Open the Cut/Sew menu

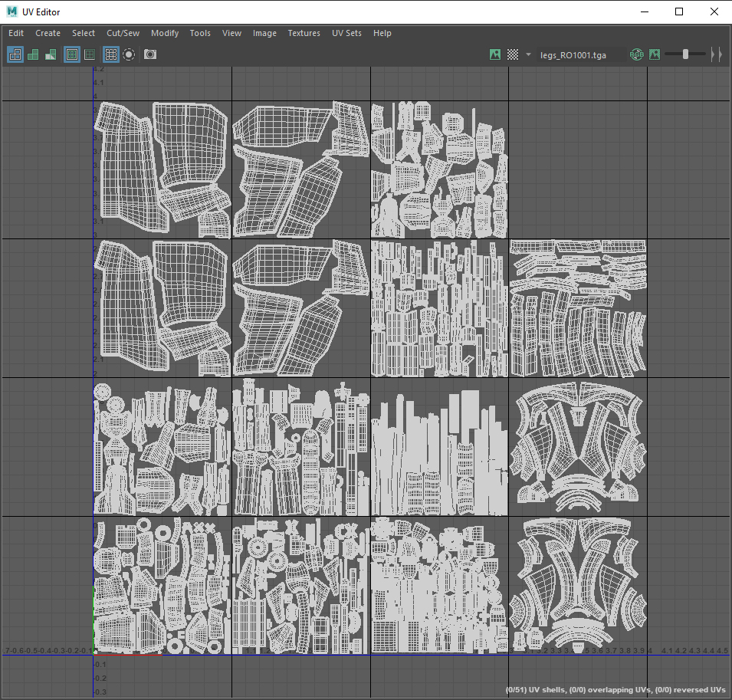[123, 33]
